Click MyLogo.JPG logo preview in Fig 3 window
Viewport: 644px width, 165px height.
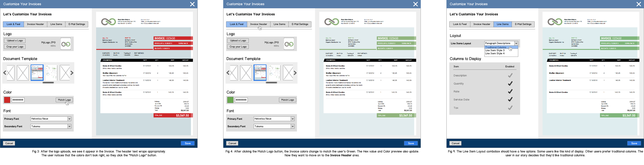66,44
